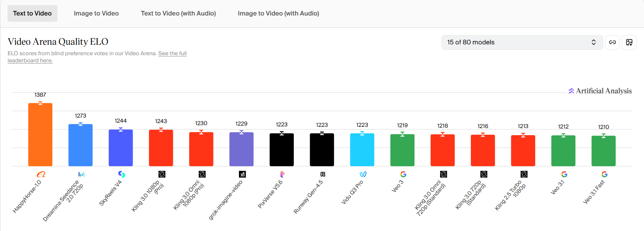The height and width of the screenshot is (231, 644).
Task: Click the Artificial Analysis watermark logo
Action: pos(600,91)
